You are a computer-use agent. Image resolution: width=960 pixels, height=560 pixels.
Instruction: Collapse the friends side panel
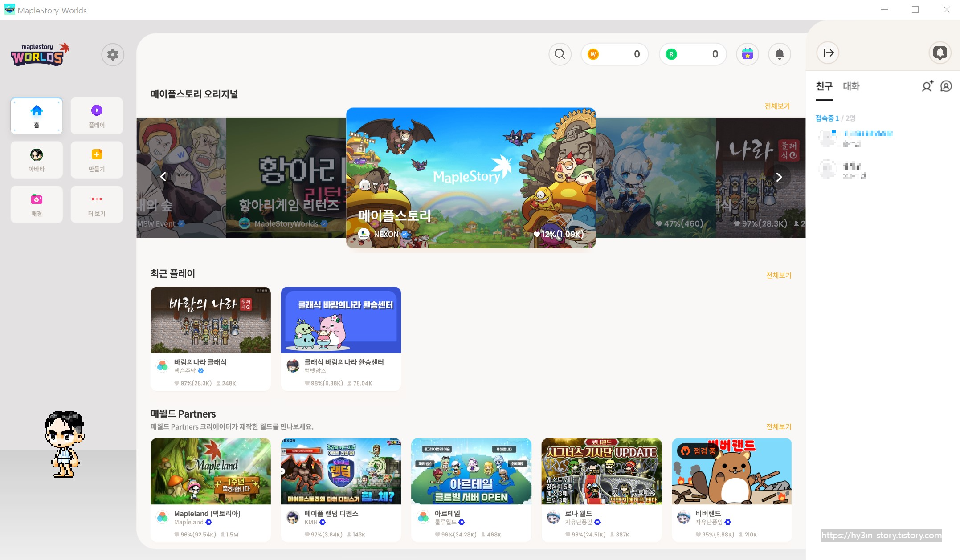pyautogui.click(x=828, y=53)
